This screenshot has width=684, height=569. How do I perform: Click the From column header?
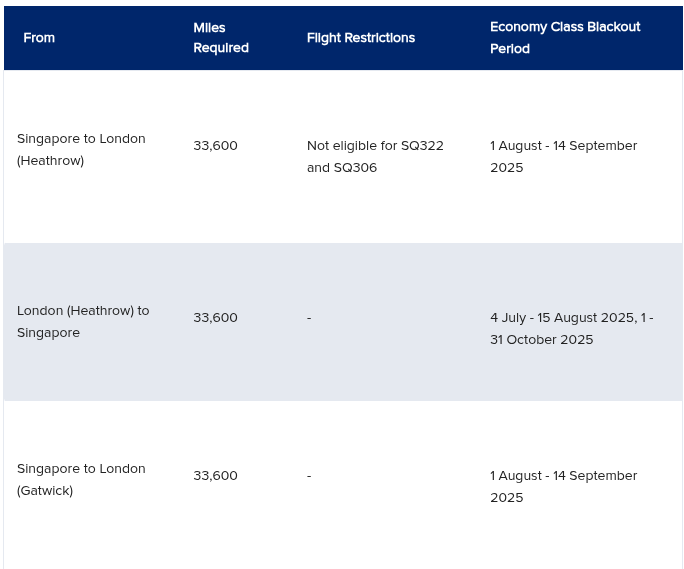click(x=39, y=38)
